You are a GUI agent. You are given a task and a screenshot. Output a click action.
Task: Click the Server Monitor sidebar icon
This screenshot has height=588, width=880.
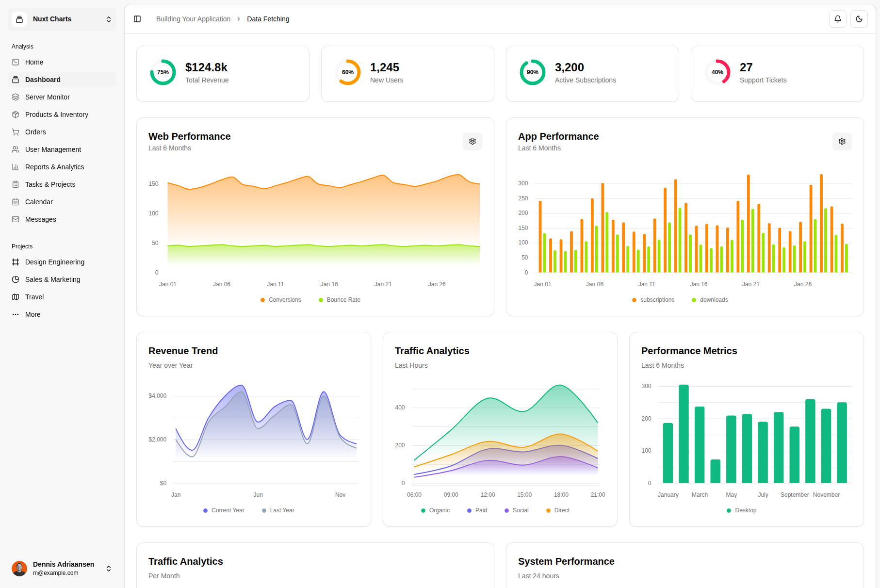(16, 97)
